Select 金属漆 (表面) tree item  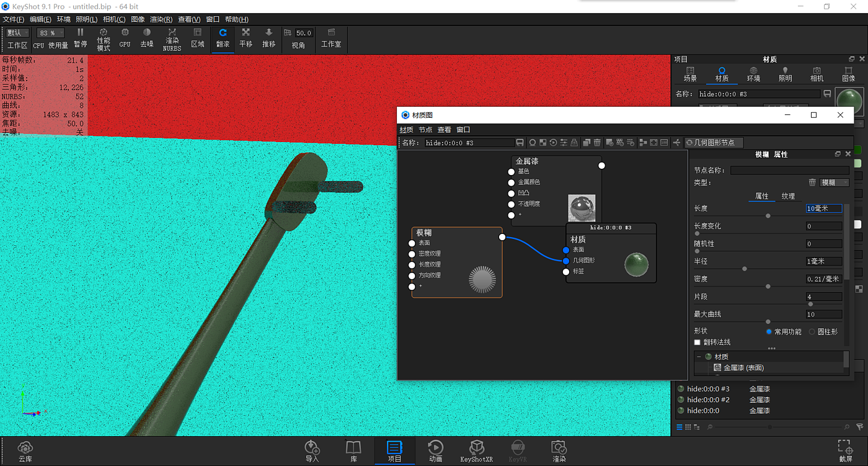pyautogui.click(x=743, y=368)
